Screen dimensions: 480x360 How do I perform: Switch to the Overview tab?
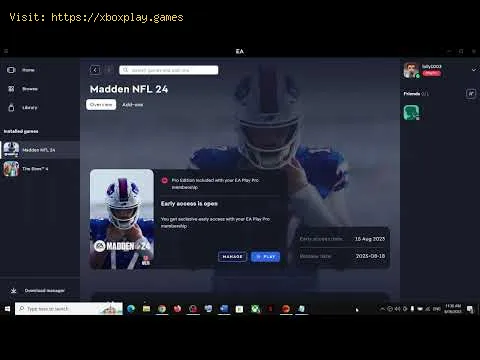101,105
